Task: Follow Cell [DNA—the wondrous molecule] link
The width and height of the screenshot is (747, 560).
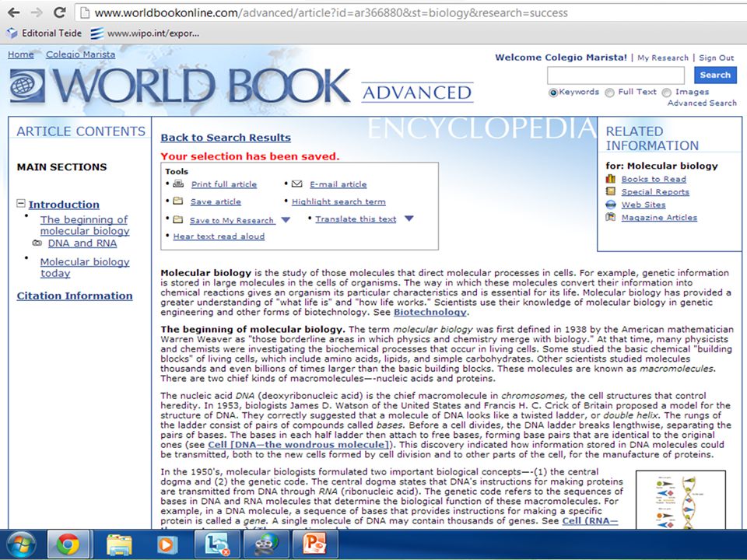Action: pos(299,445)
